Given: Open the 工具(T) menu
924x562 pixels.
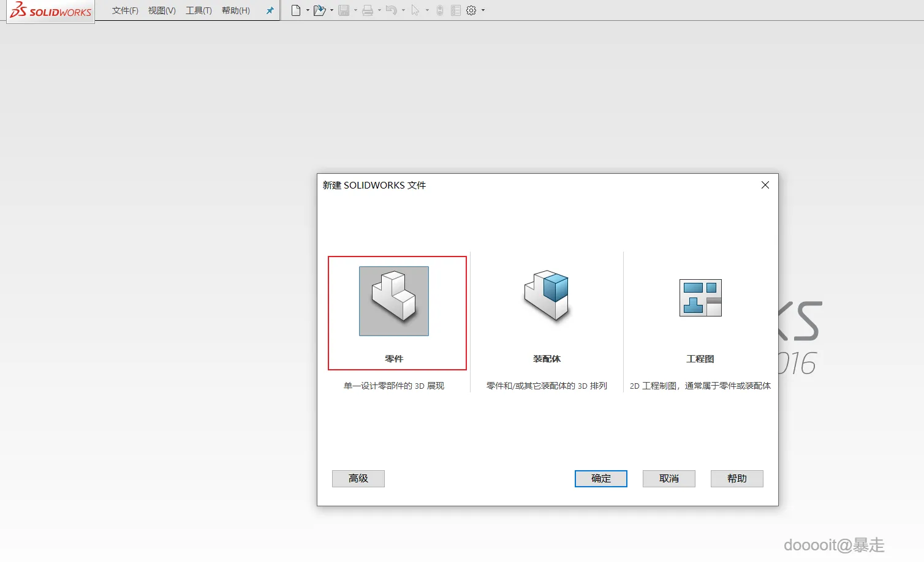Looking at the screenshot, I should pyautogui.click(x=199, y=10).
